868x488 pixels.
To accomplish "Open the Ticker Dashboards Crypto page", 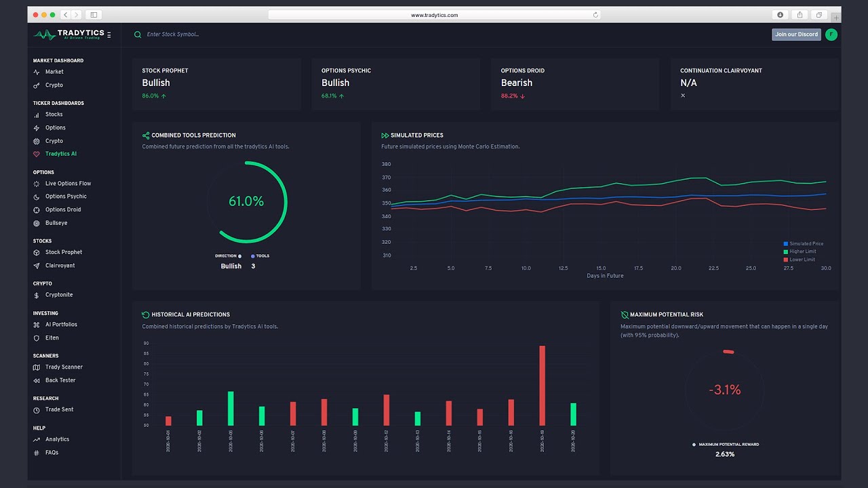I will point(54,141).
